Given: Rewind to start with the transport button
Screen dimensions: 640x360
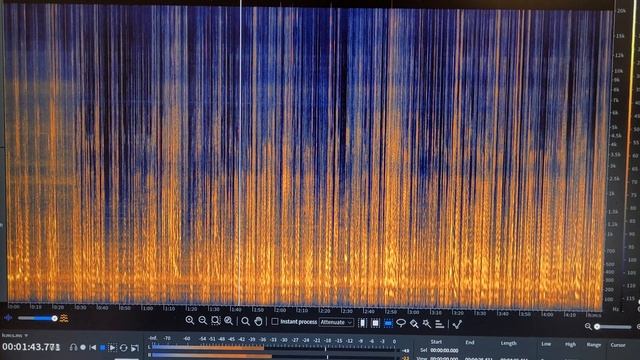Looking at the screenshot, I should pyautogui.click(x=93, y=348).
